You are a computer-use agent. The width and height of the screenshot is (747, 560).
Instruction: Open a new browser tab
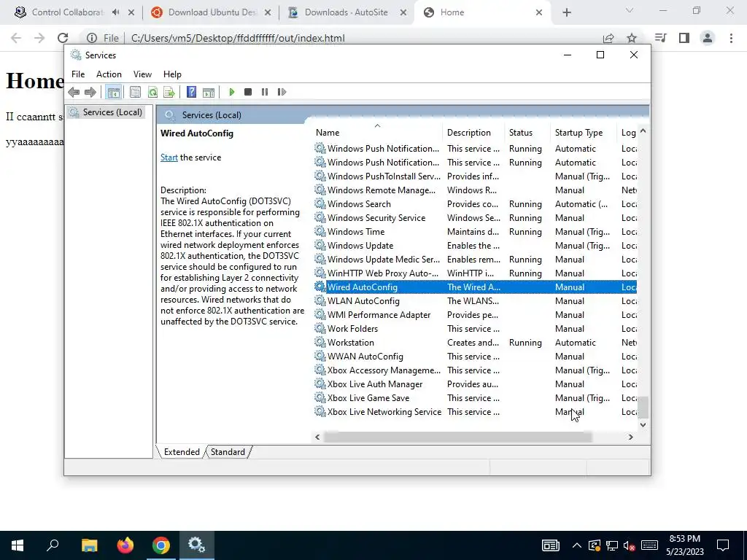(566, 13)
